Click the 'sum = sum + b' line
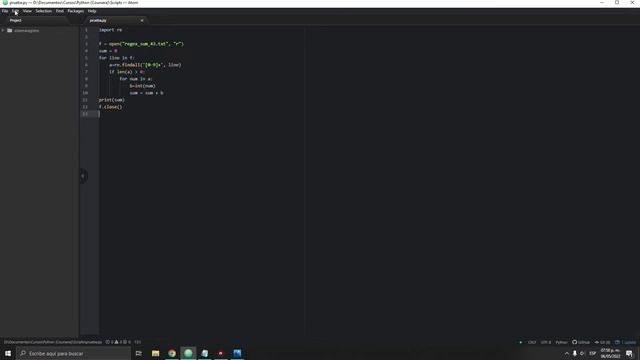640x360 pixels. (146, 93)
